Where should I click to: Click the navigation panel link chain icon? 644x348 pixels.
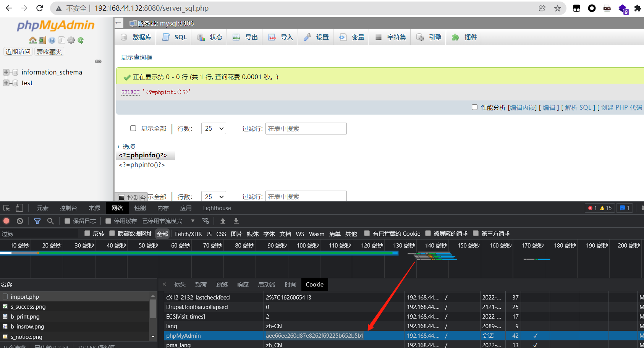[x=98, y=61]
